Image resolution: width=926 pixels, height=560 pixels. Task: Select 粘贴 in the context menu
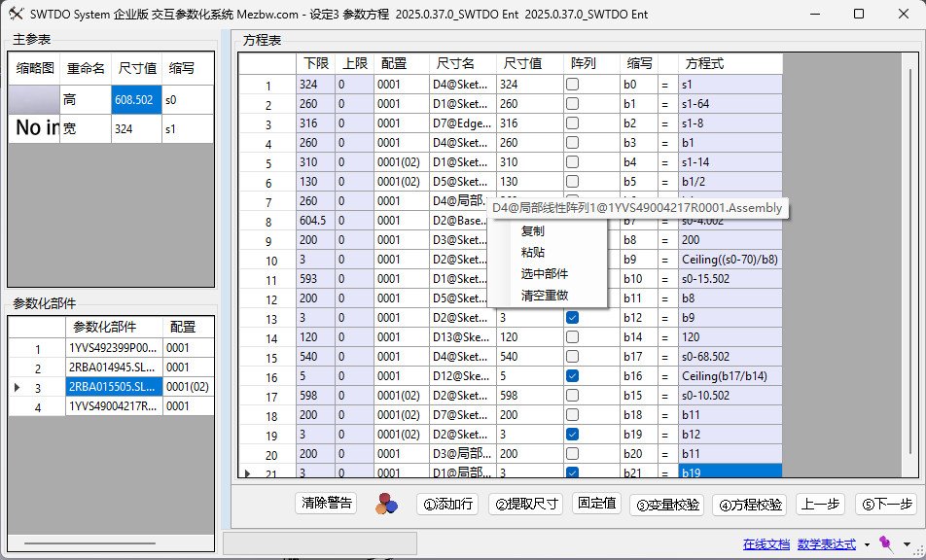(x=533, y=253)
